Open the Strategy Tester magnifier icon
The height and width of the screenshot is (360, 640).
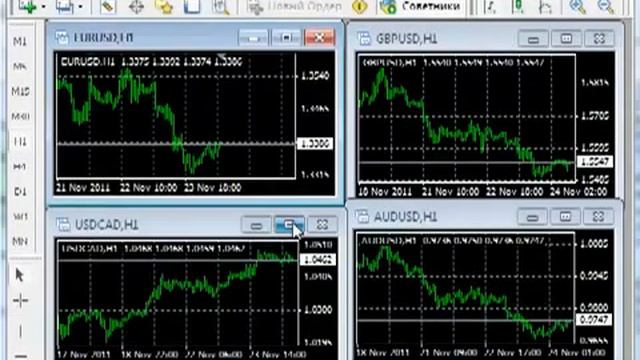tap(221, 7)
